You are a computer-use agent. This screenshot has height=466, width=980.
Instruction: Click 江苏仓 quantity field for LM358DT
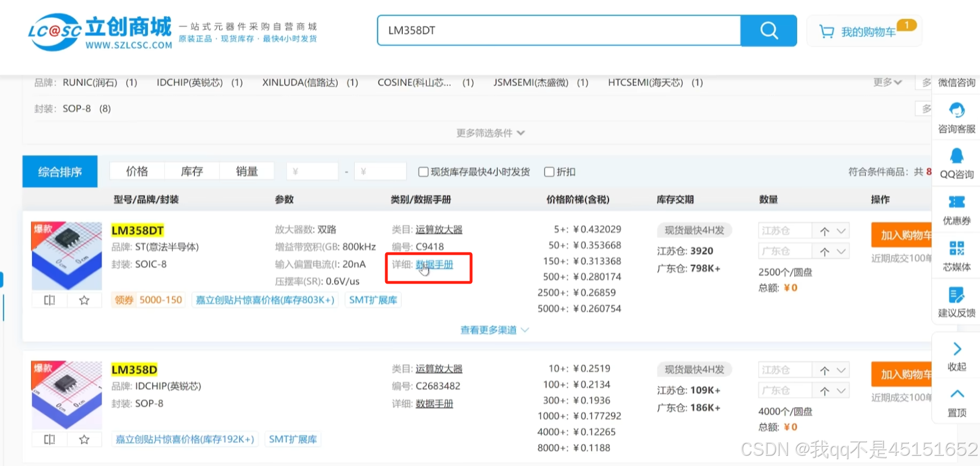[785, 230]
